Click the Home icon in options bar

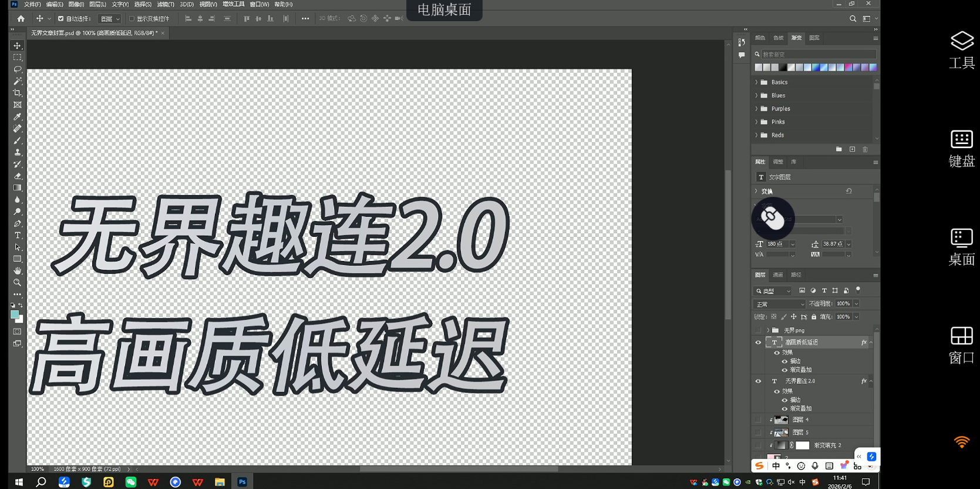tap(21, 19)
